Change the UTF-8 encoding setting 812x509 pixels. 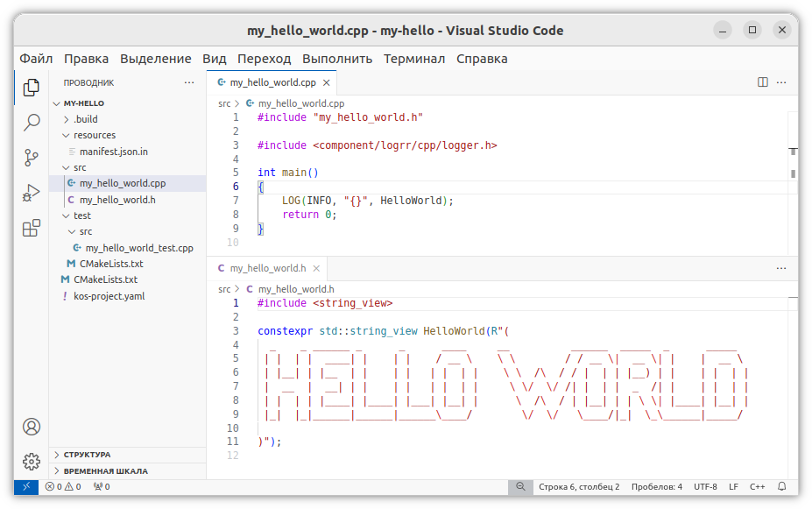705,487
